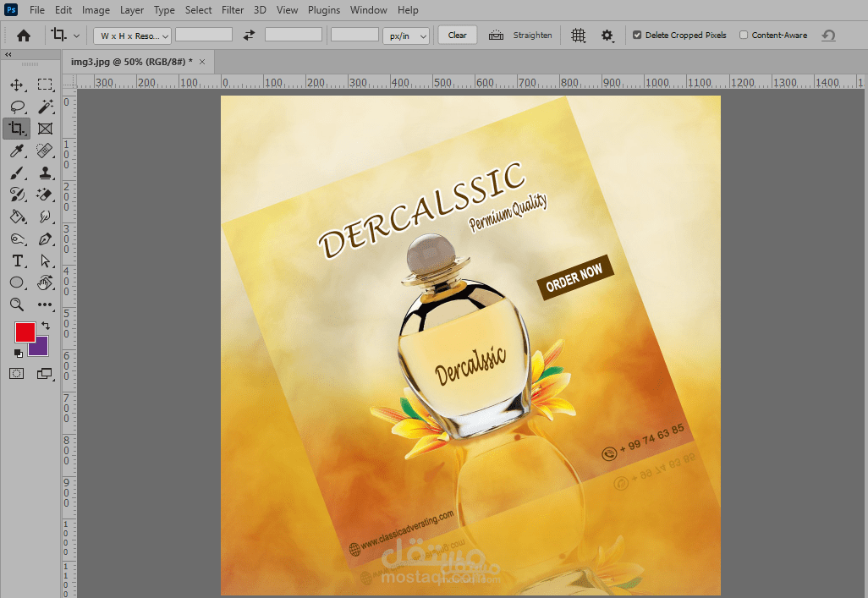Select the Paint Bucket tool
This screenshot has height=598, width=868.
(x=17, y=217)
